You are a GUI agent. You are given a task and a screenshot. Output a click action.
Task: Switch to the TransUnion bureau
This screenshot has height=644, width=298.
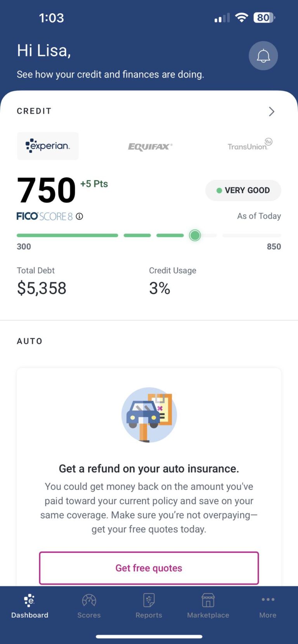[x=250, y=144]
